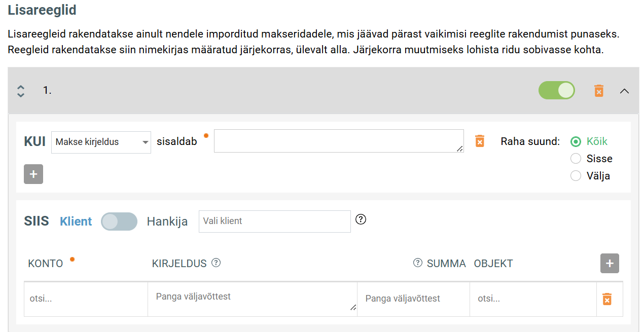The height and width of the screenshot is (332, 644).
Task: Click the drag-reorder handle for rule 1
Action: [21, 91]
